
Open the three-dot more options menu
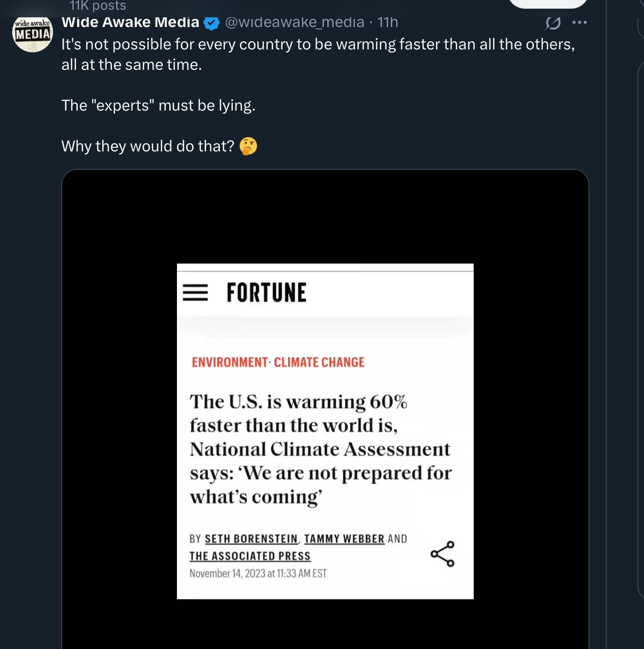(580, 22)
